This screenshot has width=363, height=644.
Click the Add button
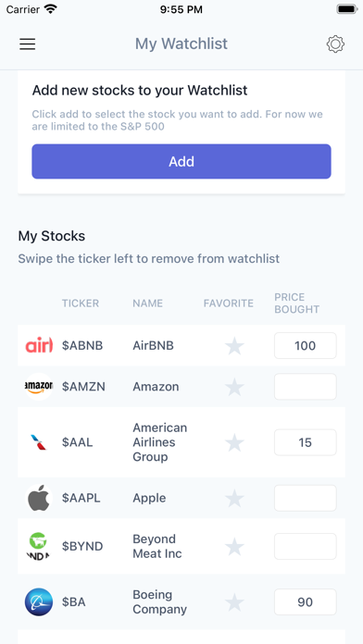click(x=181, y=161)
